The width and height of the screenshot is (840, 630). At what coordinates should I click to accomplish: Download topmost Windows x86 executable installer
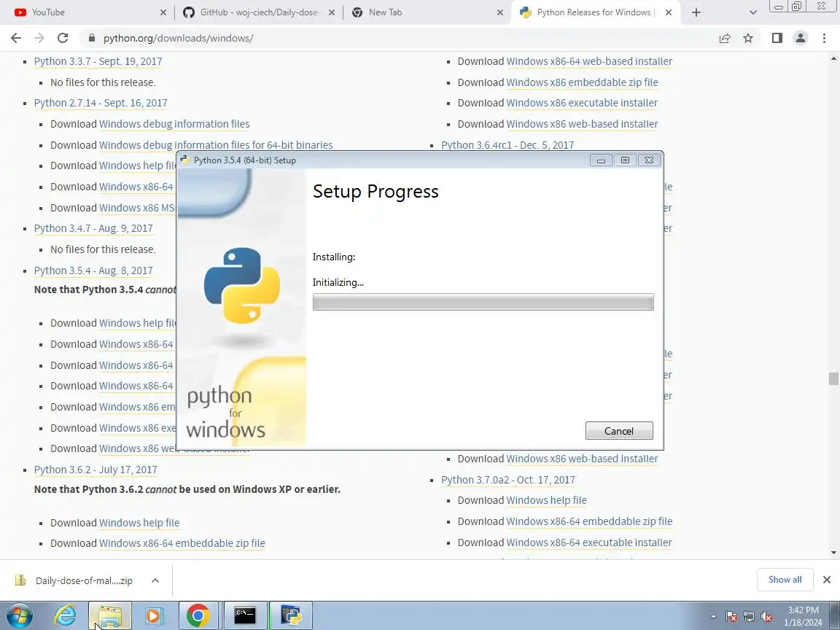[582, 103]
